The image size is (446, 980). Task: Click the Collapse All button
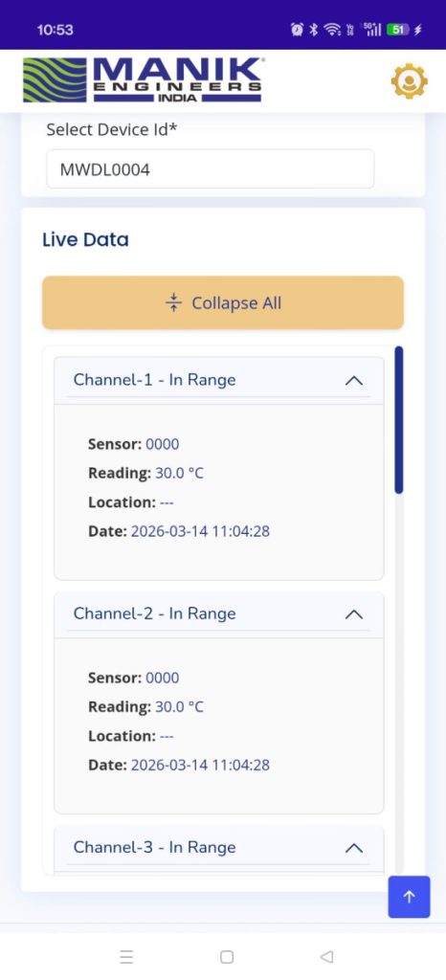tap(223, 302)
